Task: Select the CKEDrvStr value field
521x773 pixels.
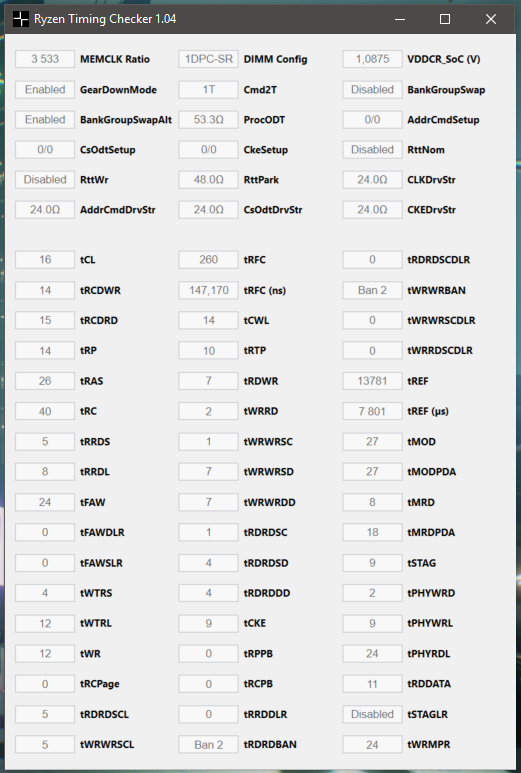Action: tap(372, 210)
